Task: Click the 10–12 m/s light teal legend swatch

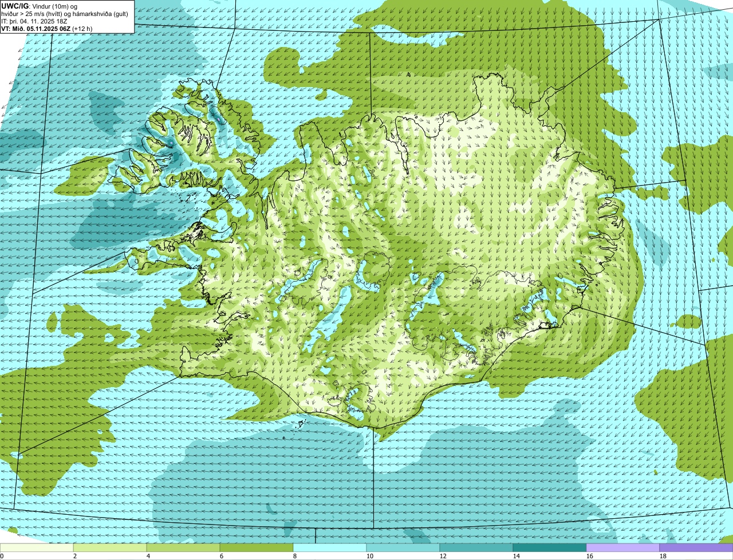Action: 403,548
